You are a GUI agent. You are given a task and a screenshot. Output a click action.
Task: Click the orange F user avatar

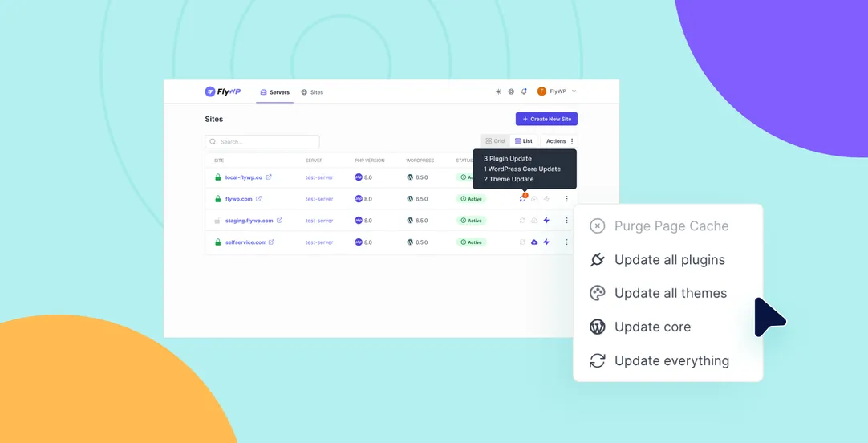click(x=541, y=91)
